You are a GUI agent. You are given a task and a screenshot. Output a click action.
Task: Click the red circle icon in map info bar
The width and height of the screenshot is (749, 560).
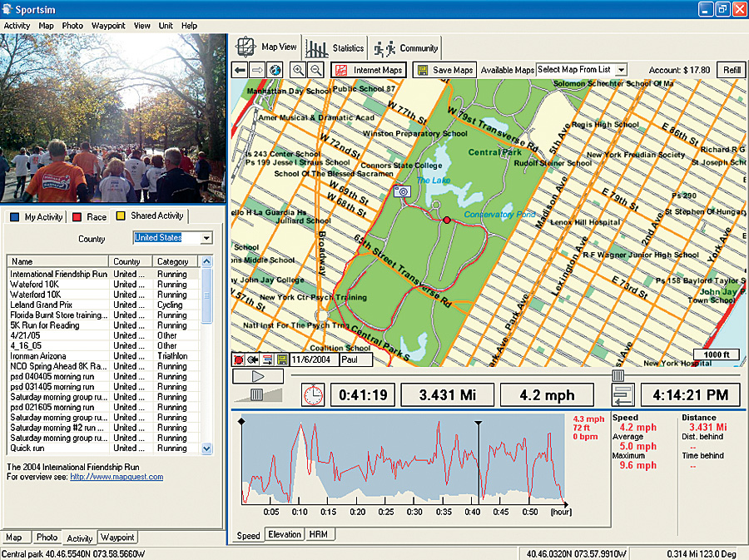[x=238, y=359]
